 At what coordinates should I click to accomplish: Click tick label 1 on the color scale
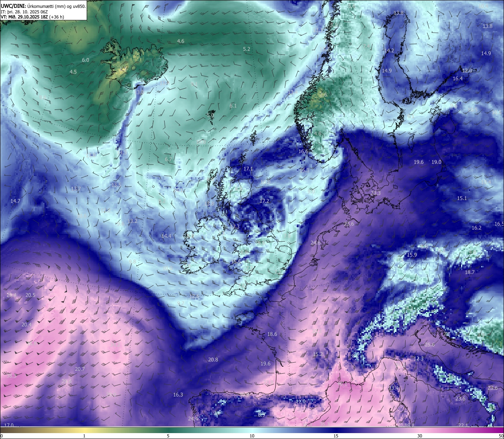coord(84,436)
